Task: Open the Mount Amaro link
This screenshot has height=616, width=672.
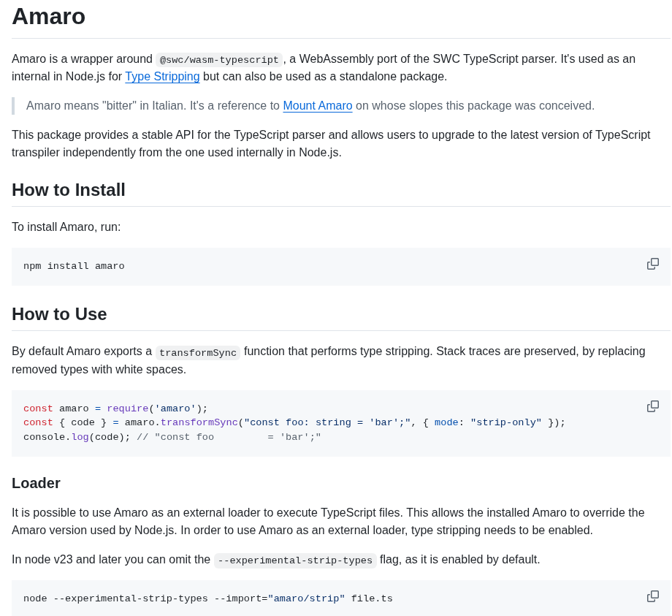Action: click(x=318, y=105)
